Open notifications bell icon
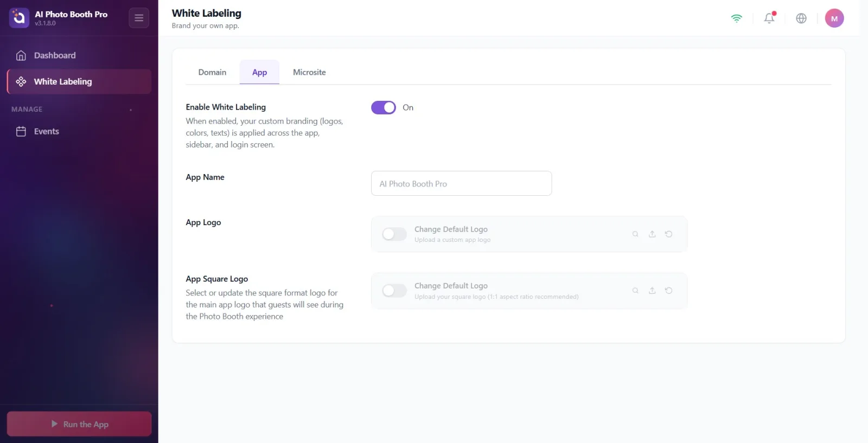 tap(769, 18)
